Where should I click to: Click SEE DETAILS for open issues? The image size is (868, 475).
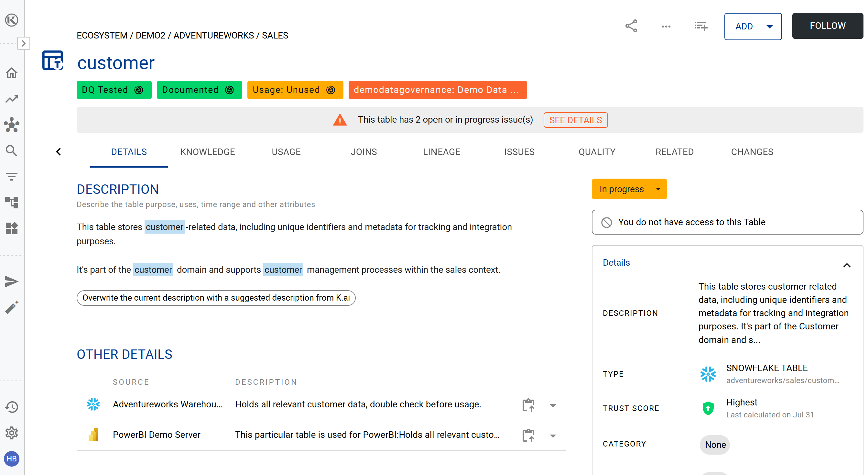(x=575, y=120)
